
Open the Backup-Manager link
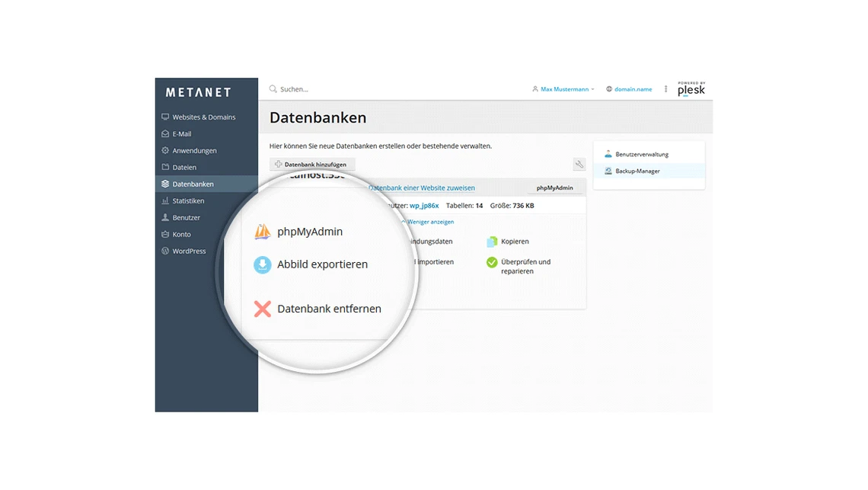click(x=637, y=171)
